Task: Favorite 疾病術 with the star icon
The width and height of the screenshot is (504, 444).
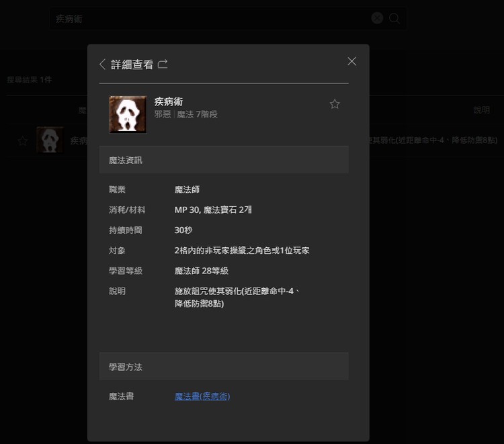Action: (x=335, y=103)
